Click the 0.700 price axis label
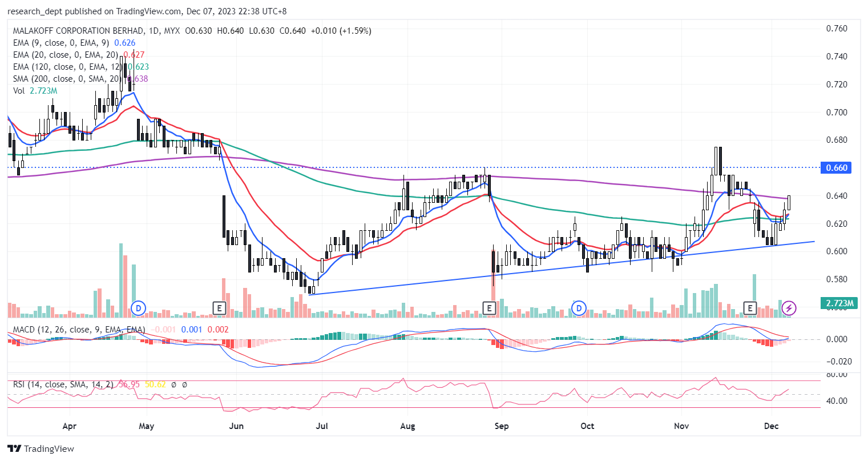 point(837,113)
